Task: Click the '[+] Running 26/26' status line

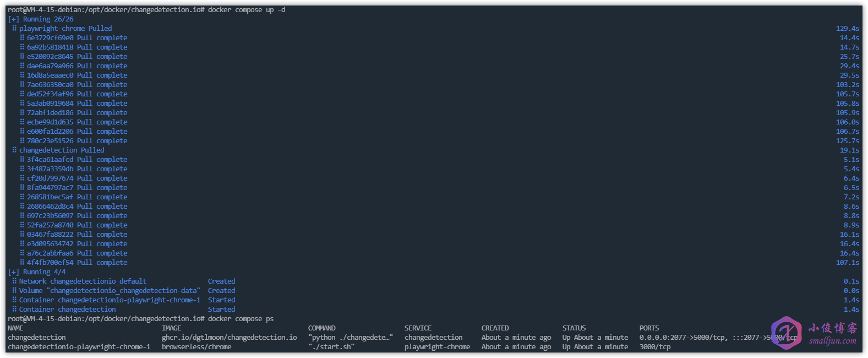Action: (x=41, y=19)
